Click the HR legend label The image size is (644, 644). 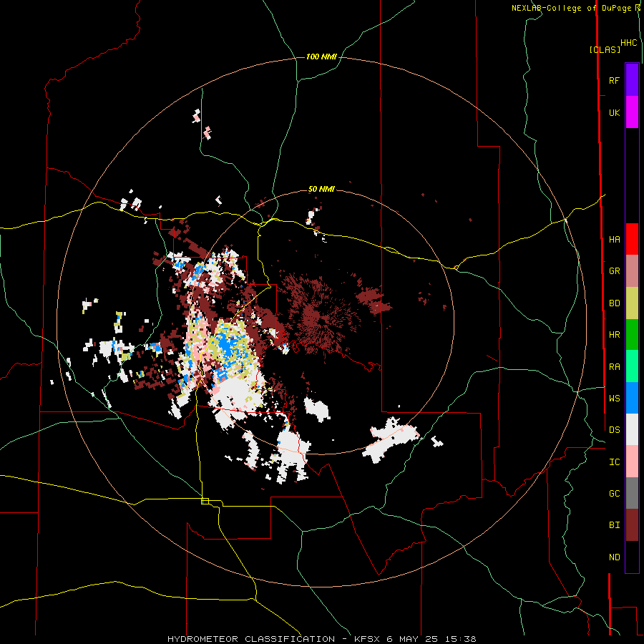[x=614, y=335]
